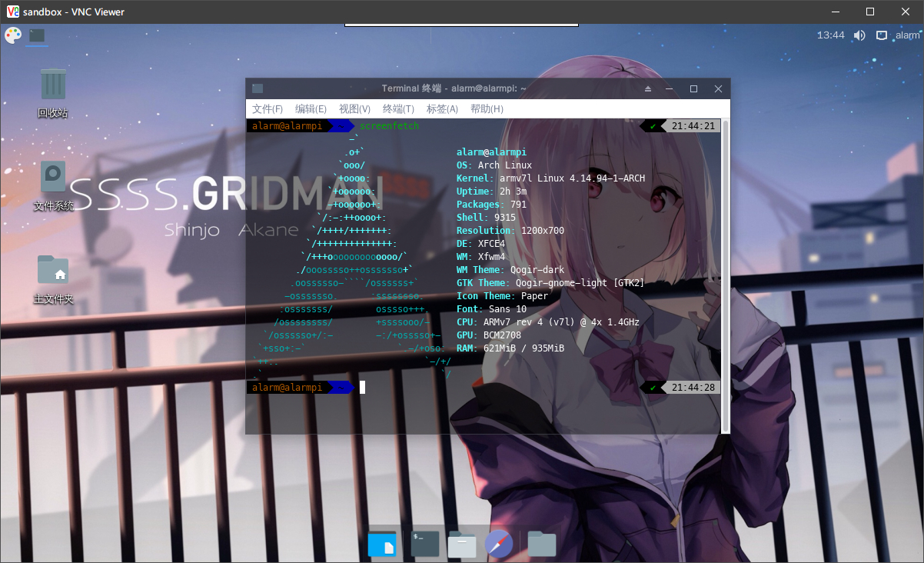
Task: Open the 标签(A) menu in Terminal
Action: point(442,109)
